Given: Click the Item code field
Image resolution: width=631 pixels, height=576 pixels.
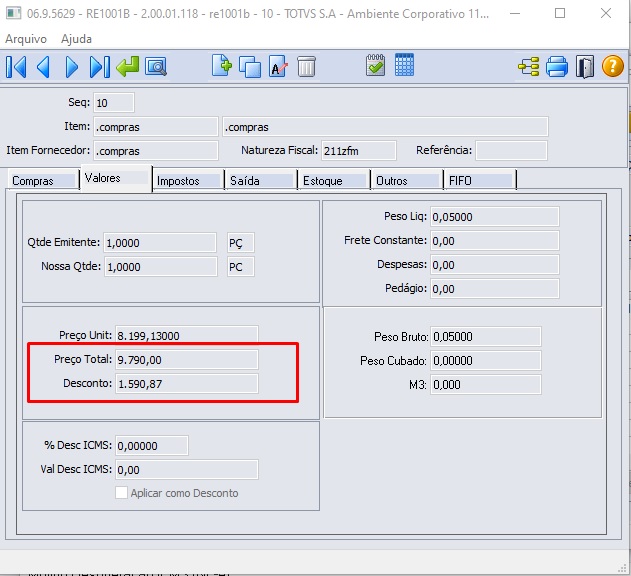Looking at the screenshot, I should point(156,127).
